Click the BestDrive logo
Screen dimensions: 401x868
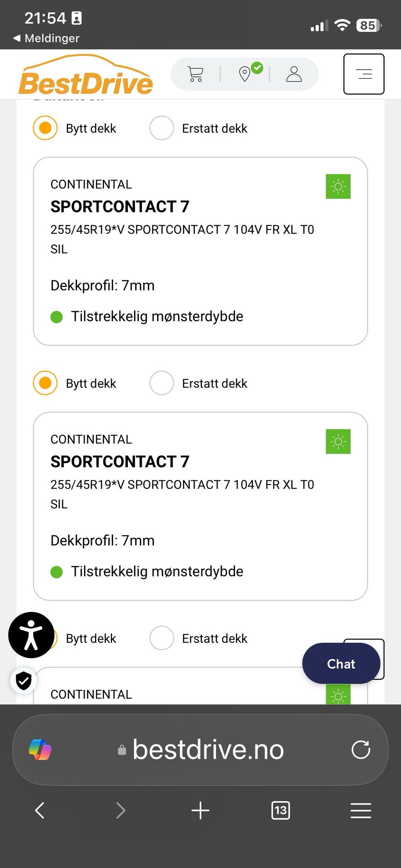click(x=86, y=75)
